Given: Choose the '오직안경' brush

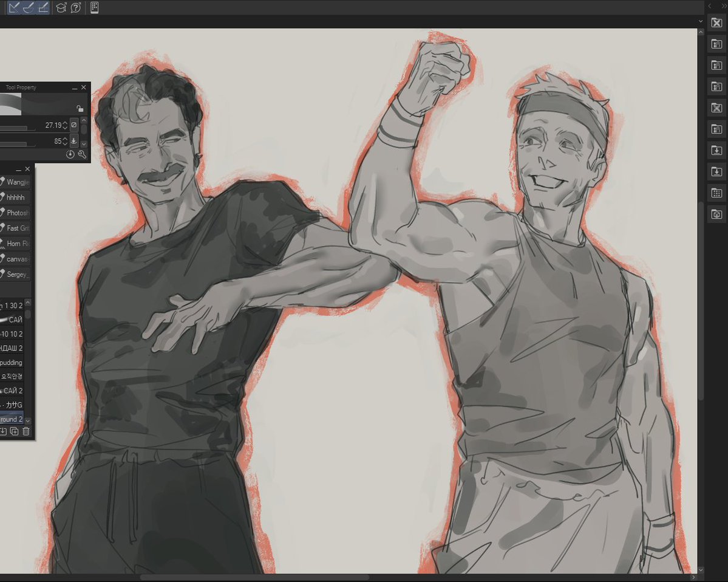Looking at the screenshot, I should click(x=12, y=376).
